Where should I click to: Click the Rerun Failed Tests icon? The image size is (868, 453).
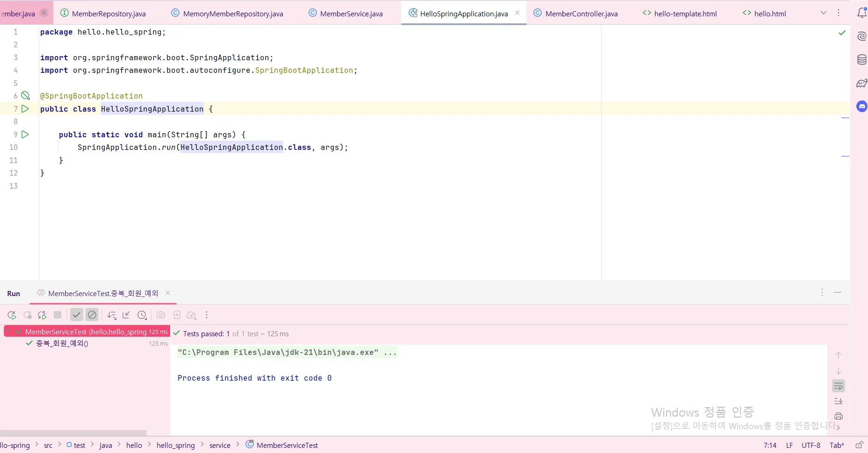(x=28, y=315)
